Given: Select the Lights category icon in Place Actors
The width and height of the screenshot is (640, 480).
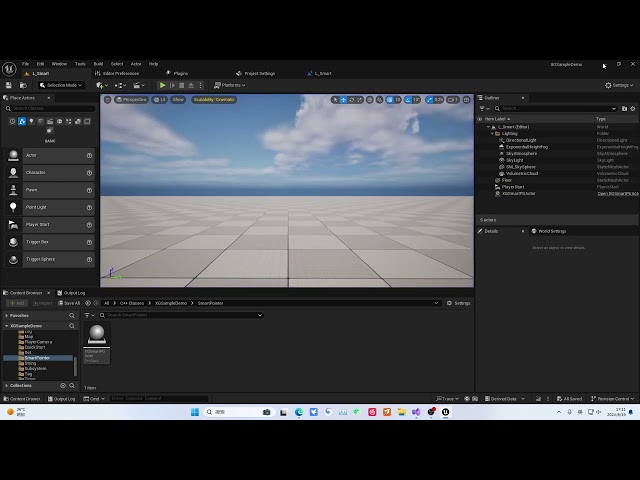Looking at the screenshot, I should coord(31,122).
